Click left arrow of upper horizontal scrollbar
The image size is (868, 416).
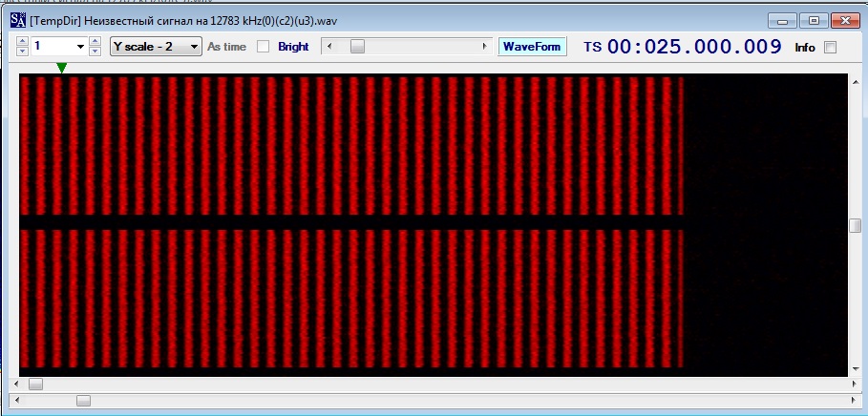pos(15,384)
